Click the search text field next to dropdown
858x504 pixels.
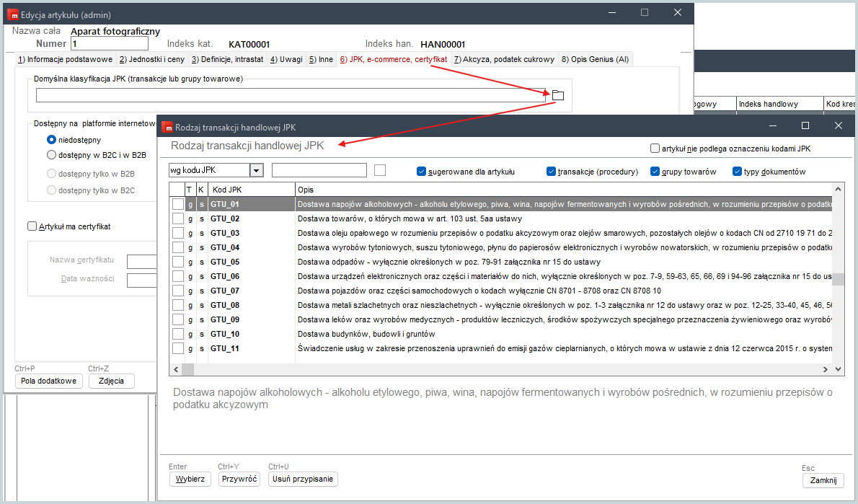pyautogui.click(x=319, y=170)
